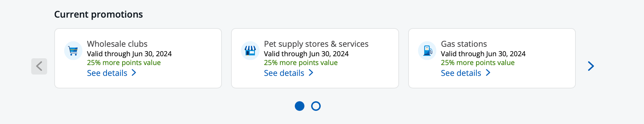This screenshot has width=644, height=124.
Task: Click the gas pump icon
Action: point(427,51)
